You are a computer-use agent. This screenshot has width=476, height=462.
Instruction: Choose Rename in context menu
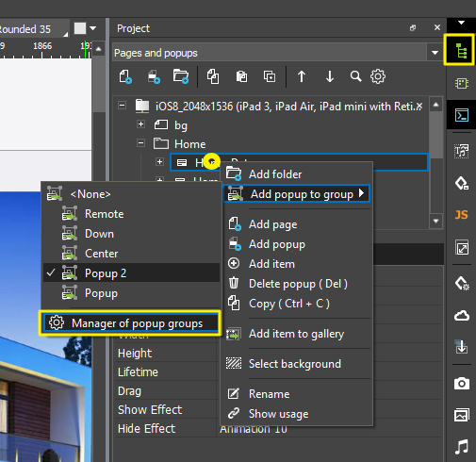click(x=297, y=394)
